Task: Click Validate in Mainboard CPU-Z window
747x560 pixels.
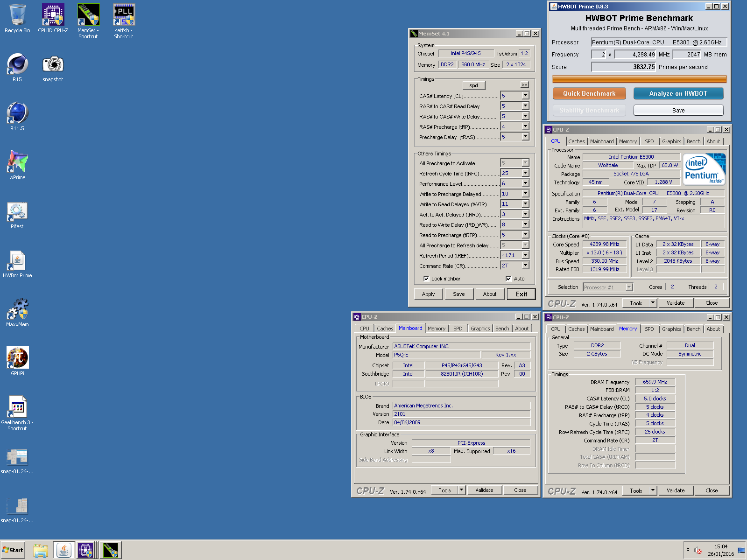Action: tap(484, 490)
